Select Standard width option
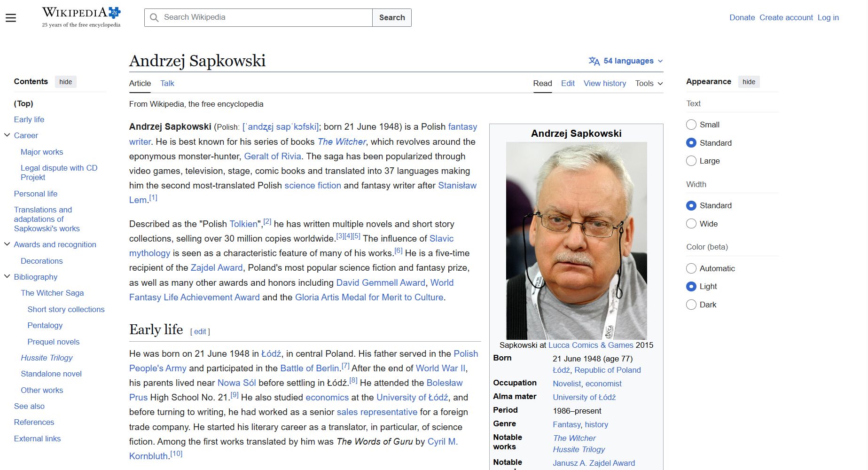 (691, 205)
